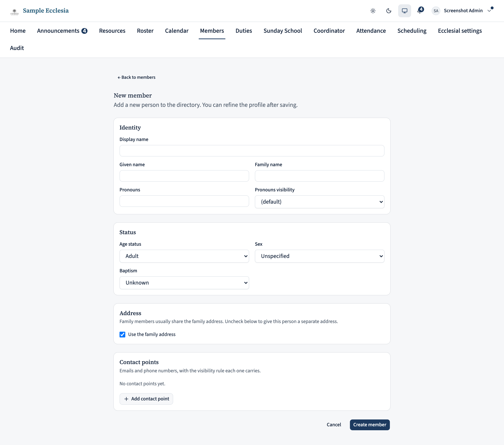Click the Cancel button

[334, 424]
